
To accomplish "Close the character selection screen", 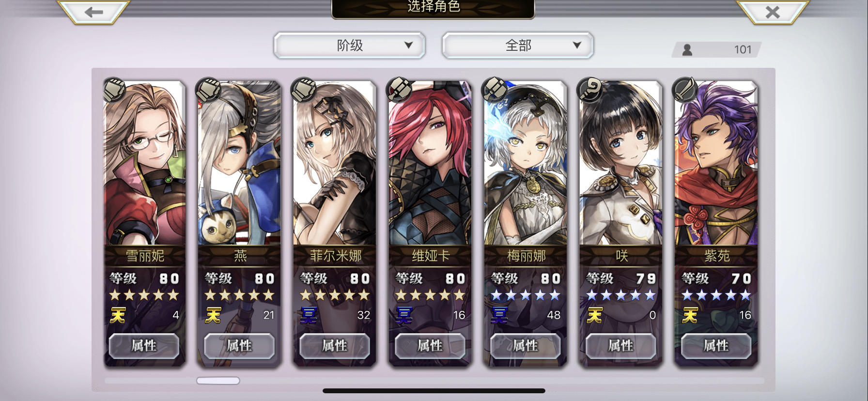I will coord(773,12).
